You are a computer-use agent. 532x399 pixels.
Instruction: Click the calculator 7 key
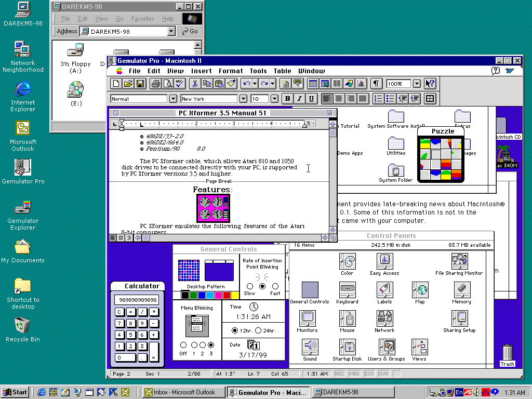(119, 323)
